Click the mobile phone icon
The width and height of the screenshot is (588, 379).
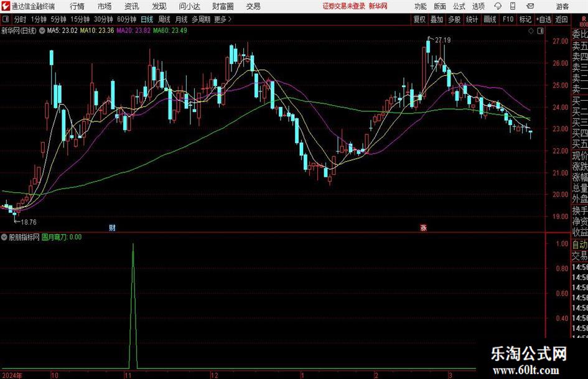point(513,6)
